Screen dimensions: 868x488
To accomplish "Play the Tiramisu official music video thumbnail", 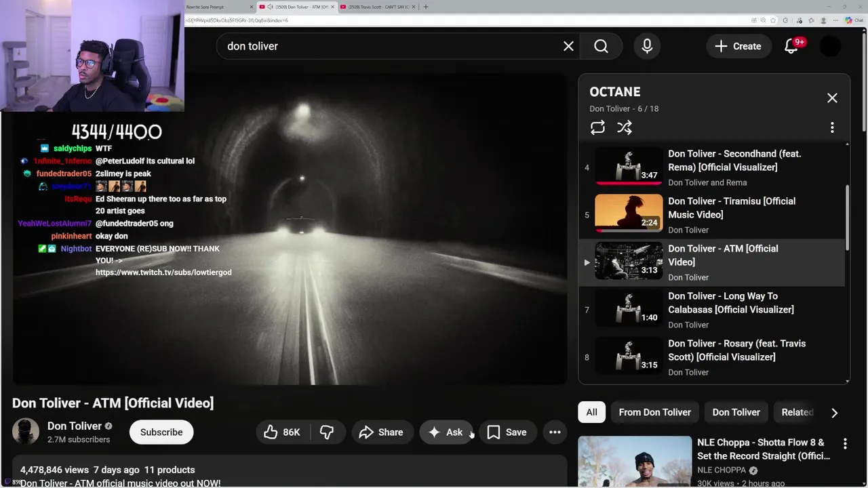I will click(x=629, y=213).
